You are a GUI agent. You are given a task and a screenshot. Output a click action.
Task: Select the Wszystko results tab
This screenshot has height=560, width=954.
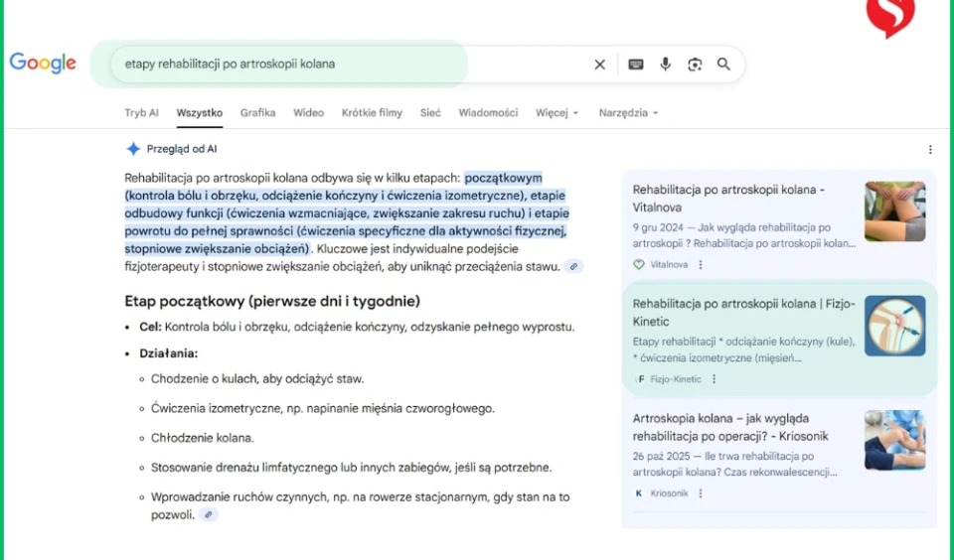tap(200, 112)
